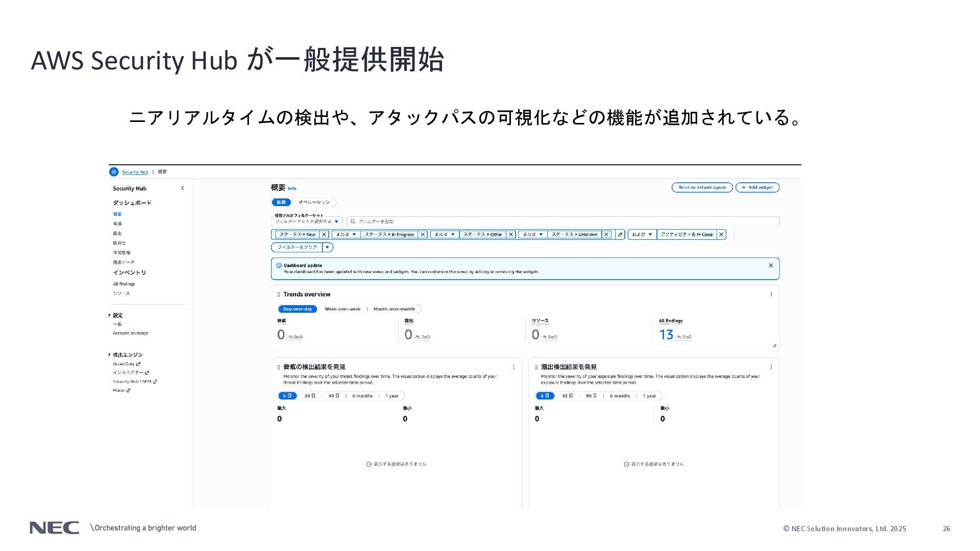
Task: Collapse the Security Hub sidebar chevron
Action: (183, 188)
